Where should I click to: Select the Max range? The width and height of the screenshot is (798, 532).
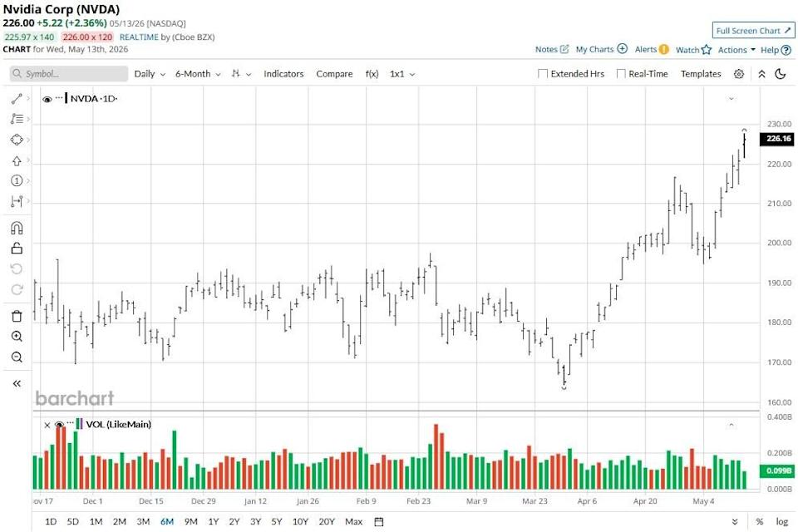(354, 522)
